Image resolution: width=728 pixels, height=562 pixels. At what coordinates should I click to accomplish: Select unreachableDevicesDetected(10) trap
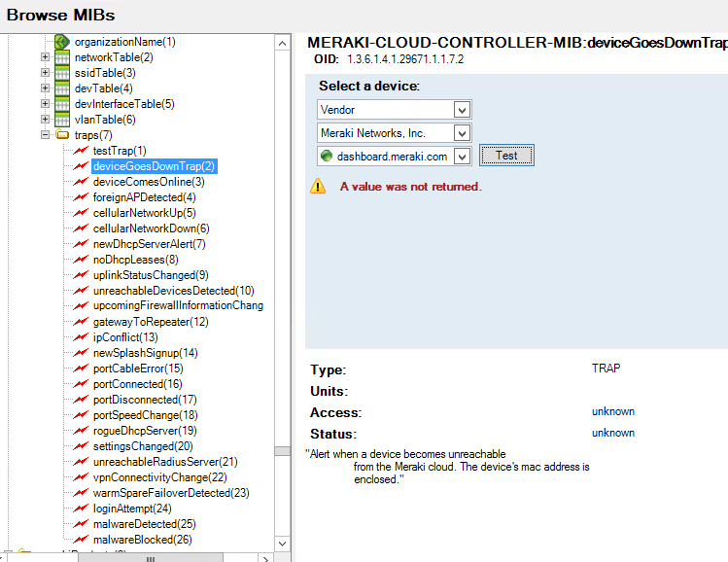pyautogui.click(x=174, y=291)
